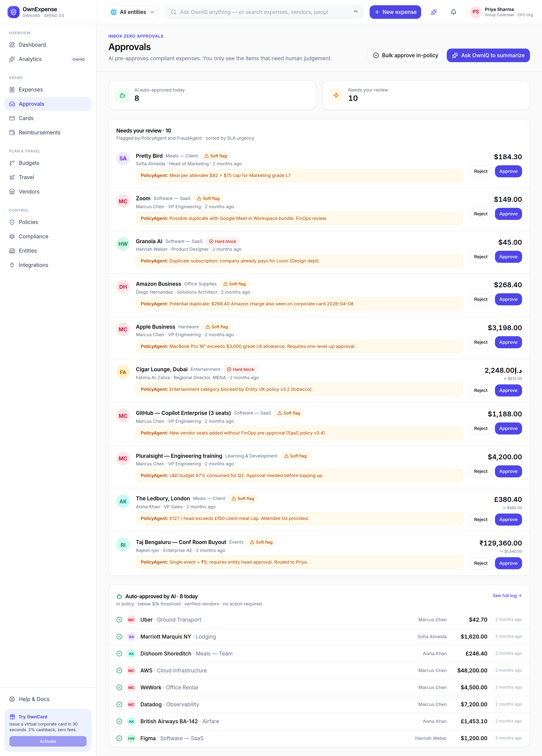Screen dimensions: 542x756
Task: Reject the Cigar Lounge, Dubai expense
Action: pyautogui.click(x=481, y=390)
